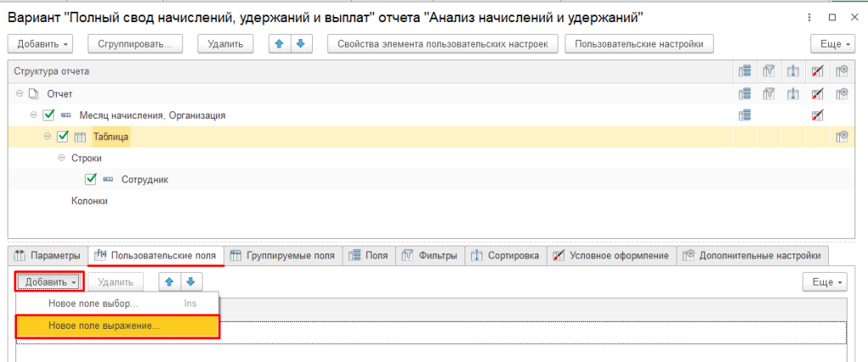This screenshot has height=362, width=868.
Task: Toggle the Таблица checkbox
Action: 63,136
